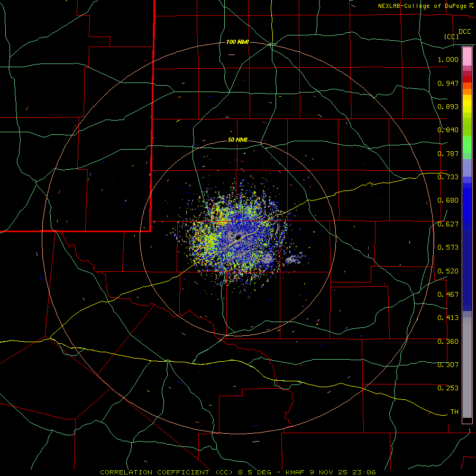Click the dark blue segment of the color bar
The height and width of the screenshot is (476, 476).
tap(467, 270)
